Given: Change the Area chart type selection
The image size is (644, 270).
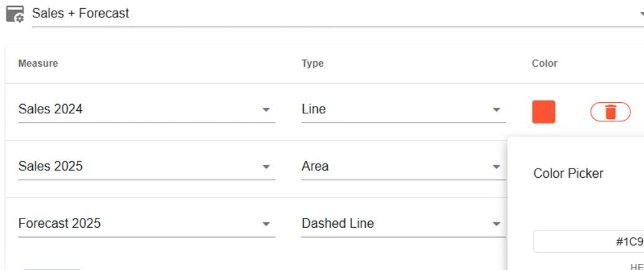Looking at the screenshot, I should tap(397, 167).
